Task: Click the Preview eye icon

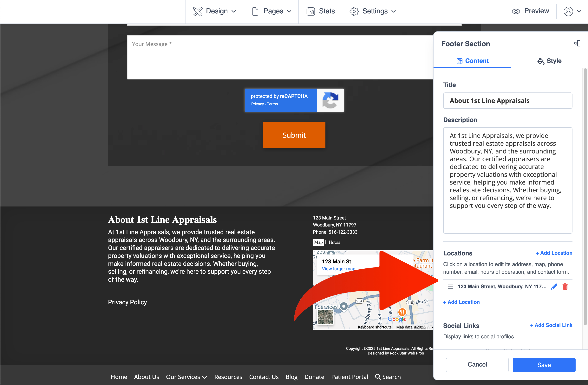Action: coord(516,11)
